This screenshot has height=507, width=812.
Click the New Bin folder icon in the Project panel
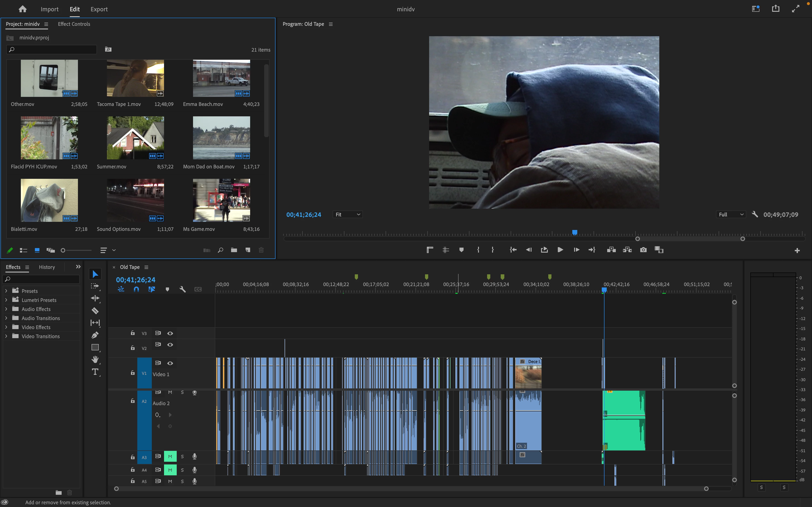tap(234, 250)
